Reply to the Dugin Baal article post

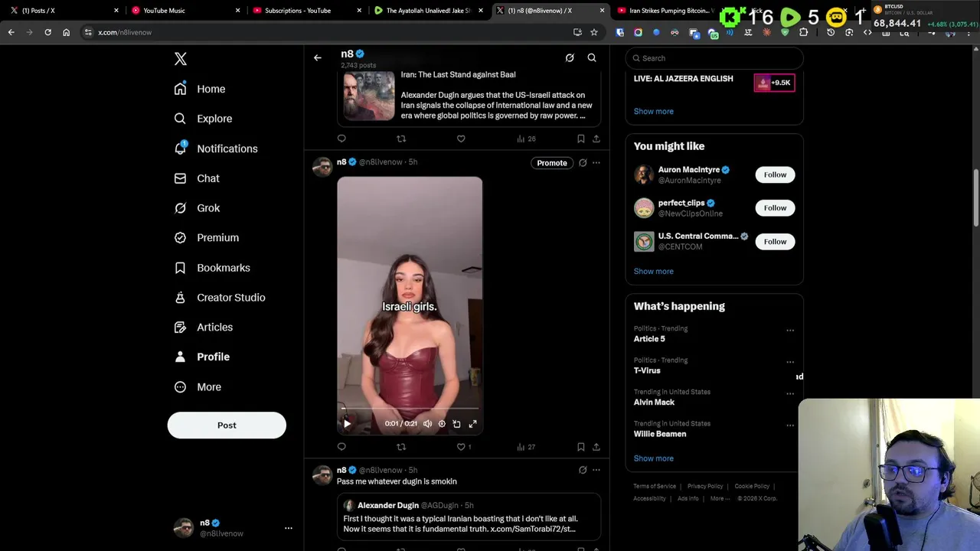(x=341, y=139)
